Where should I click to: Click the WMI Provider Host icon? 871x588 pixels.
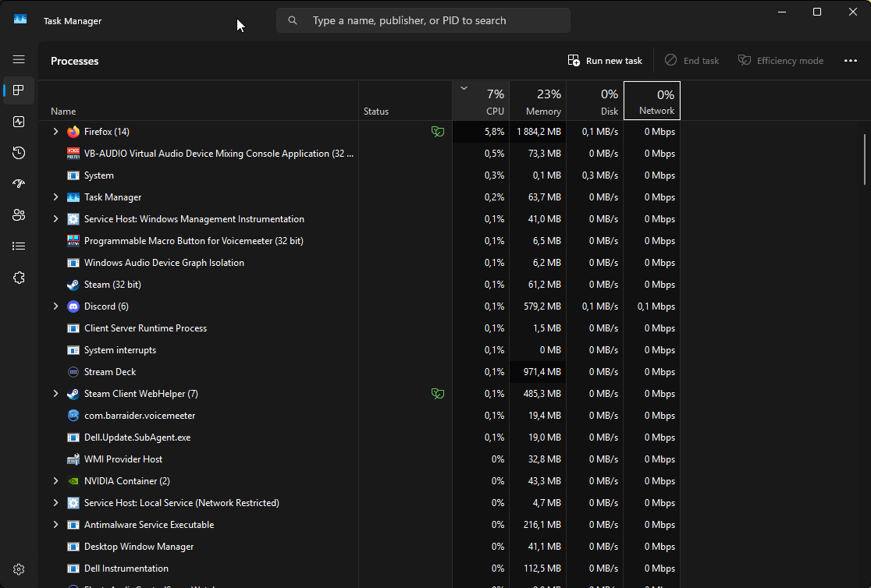pyautogui.click(x=73, y=459)
